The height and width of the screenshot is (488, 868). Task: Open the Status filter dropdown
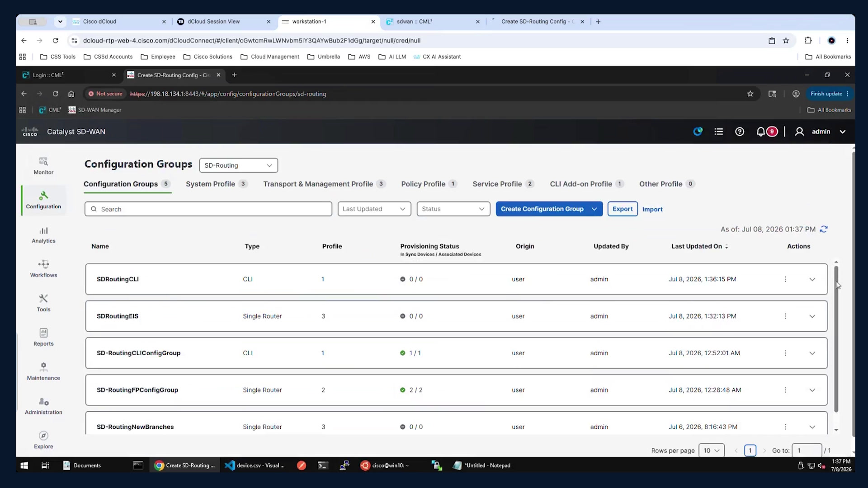point(453,209)
